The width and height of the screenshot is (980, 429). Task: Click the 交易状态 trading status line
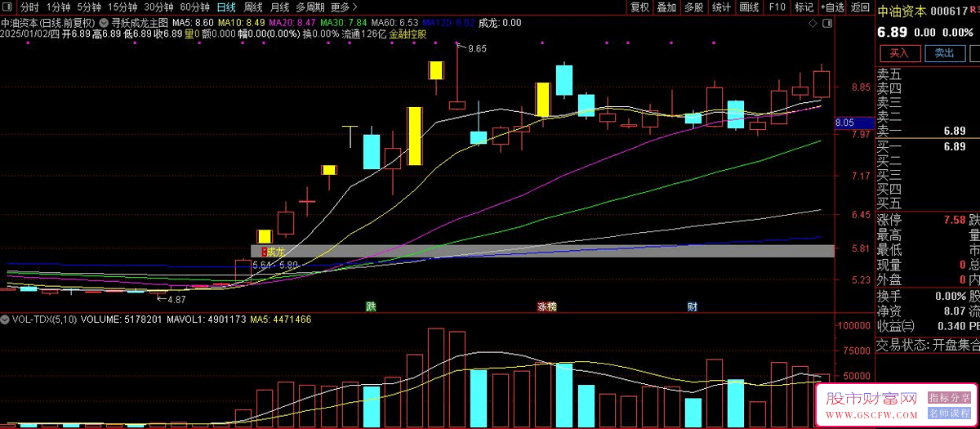click(x=928, y=345)
